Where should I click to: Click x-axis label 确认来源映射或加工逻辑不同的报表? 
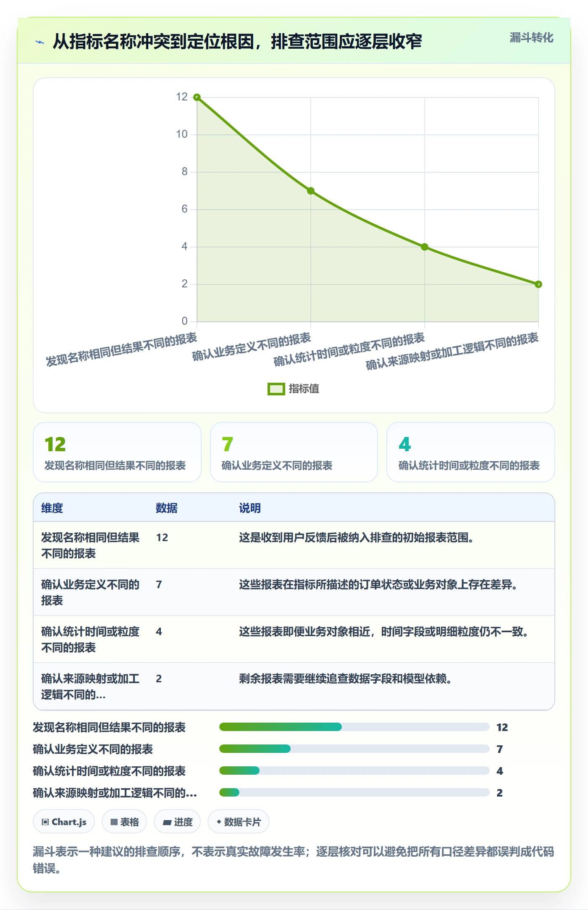pyautogui.click(x=452, y=352)
